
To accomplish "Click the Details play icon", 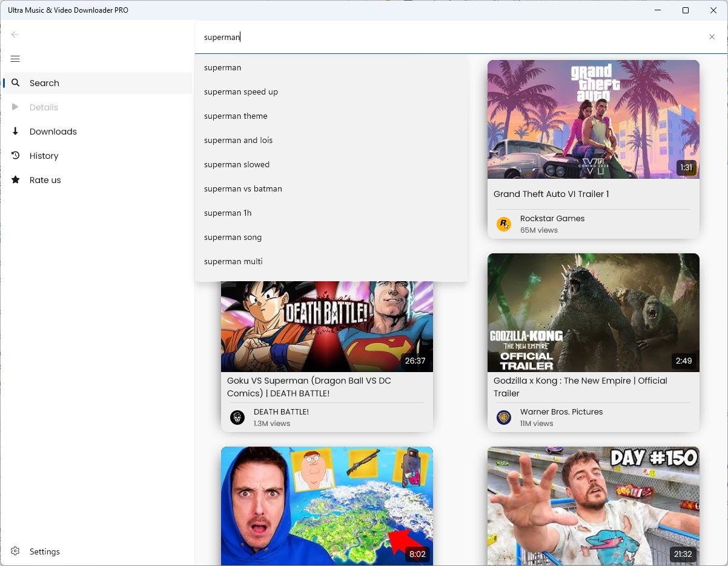I will pos(16,107).
